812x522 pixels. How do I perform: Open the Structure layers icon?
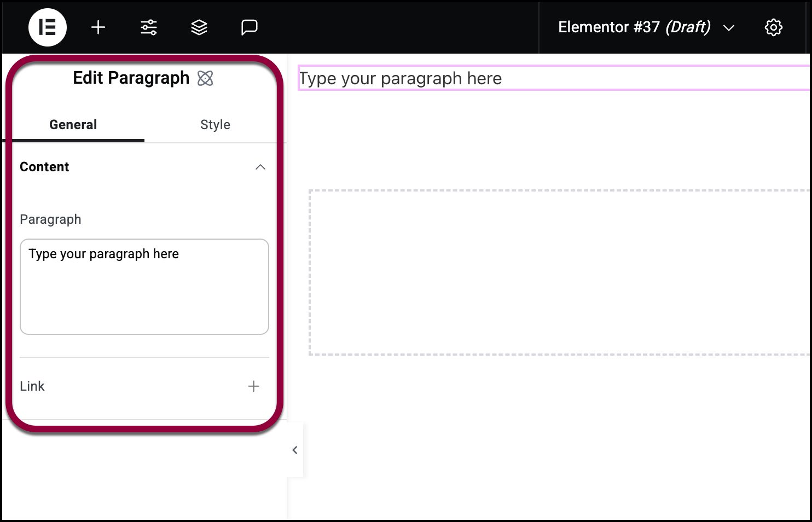[x=199, y=27]
